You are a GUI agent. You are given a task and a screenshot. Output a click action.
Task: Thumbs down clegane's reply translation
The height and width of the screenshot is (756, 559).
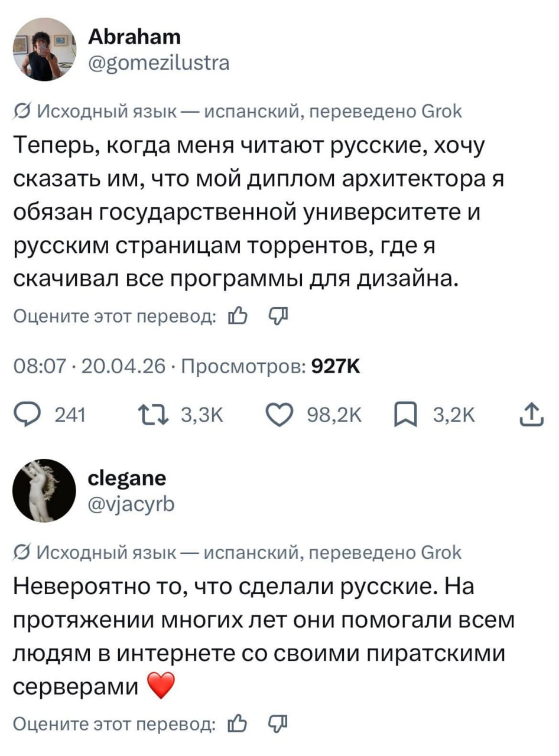pos(277,724)
